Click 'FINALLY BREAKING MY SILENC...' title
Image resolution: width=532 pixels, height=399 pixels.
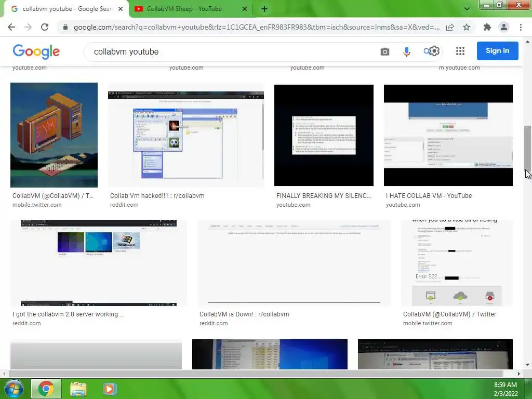[x=324, y=196]
